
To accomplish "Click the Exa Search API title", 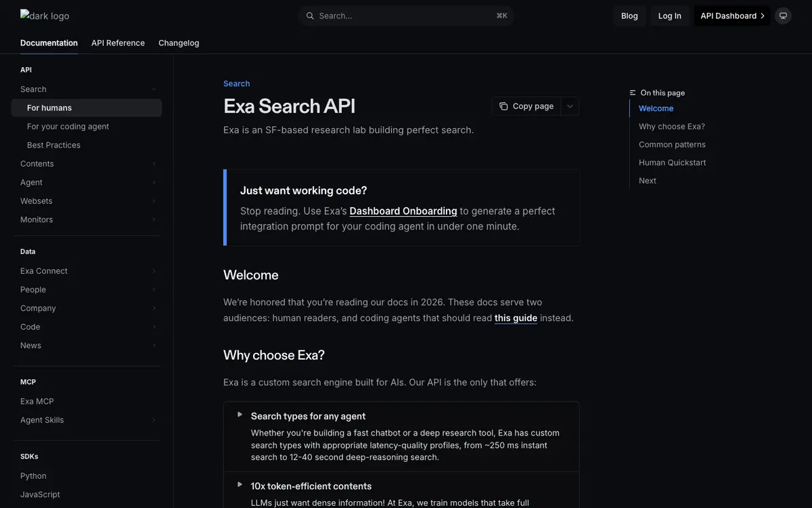I will coord(290,106).
